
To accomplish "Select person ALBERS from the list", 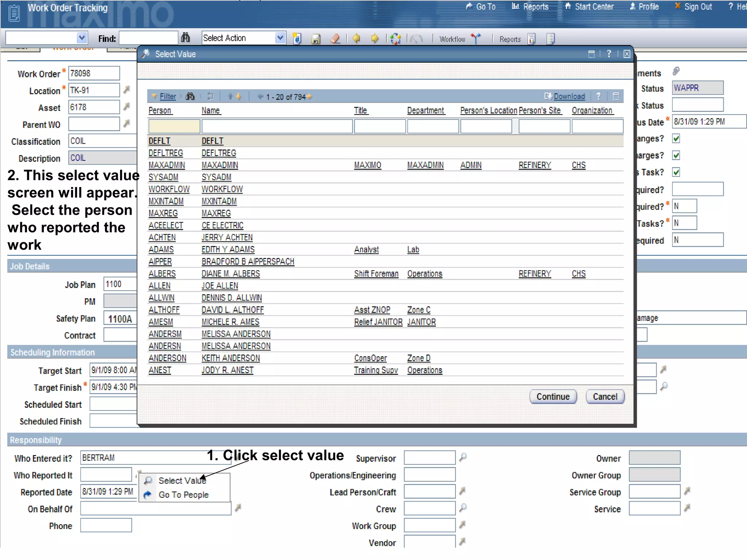I will click(162, 274).
